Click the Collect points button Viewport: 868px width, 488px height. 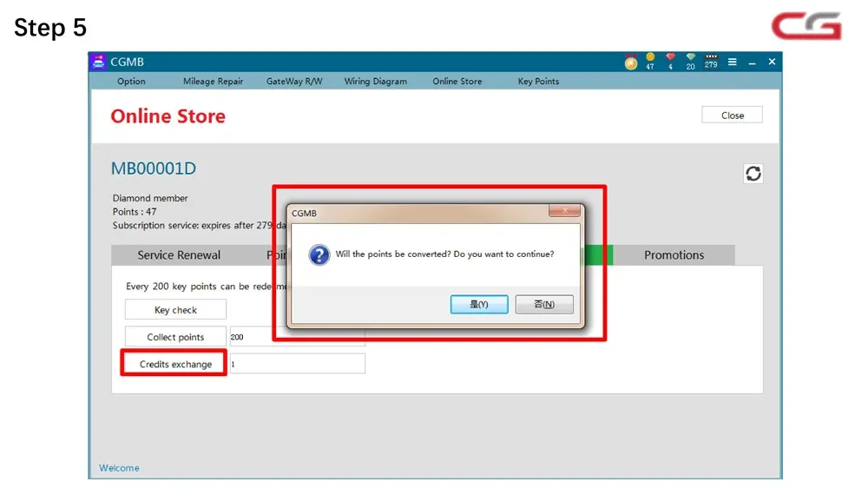tap(175, 337)
